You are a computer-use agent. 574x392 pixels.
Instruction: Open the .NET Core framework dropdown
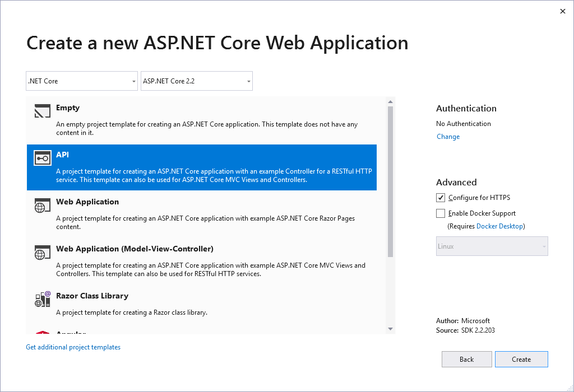[x=81, y=81]
